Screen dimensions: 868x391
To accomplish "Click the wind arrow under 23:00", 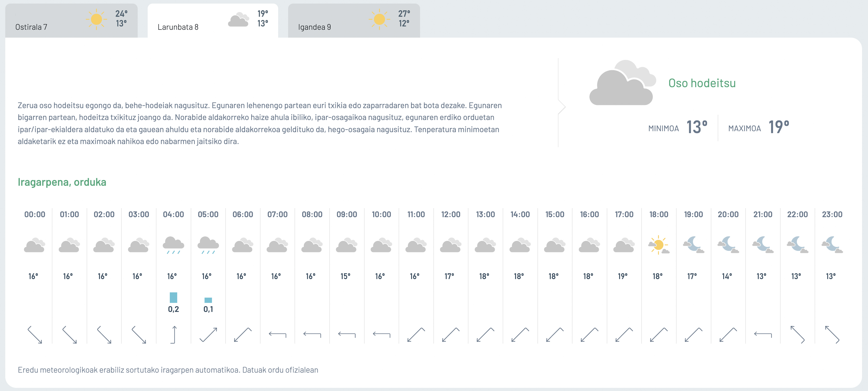I will coord(832,335).
